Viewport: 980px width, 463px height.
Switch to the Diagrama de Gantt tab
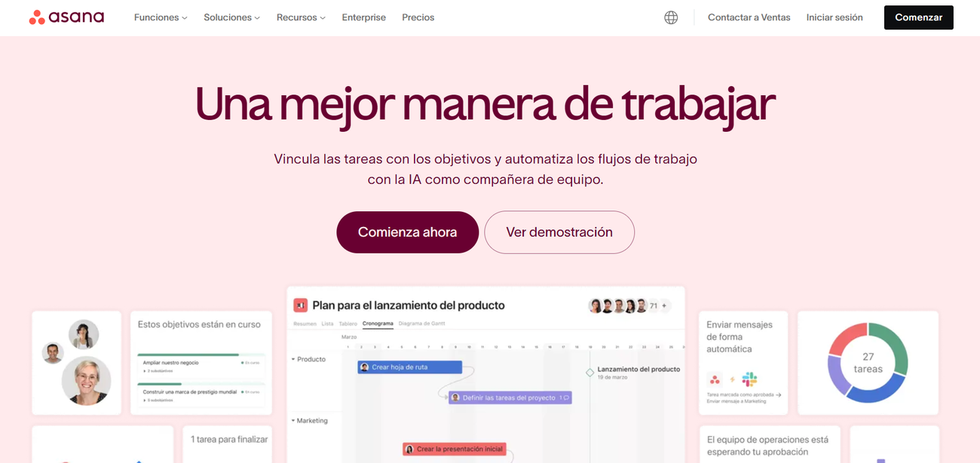click(x=422, y=322)
